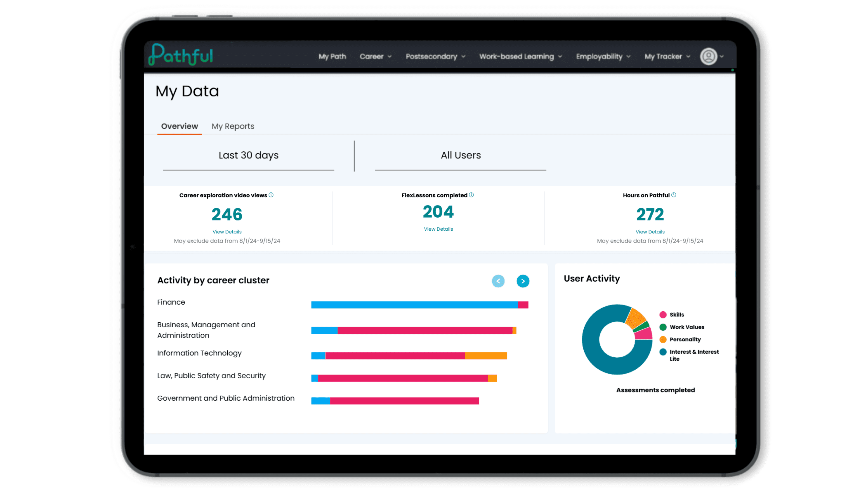The image size is (868, 488).
Task: Click the My Data page title
Action: pos(187,91)
